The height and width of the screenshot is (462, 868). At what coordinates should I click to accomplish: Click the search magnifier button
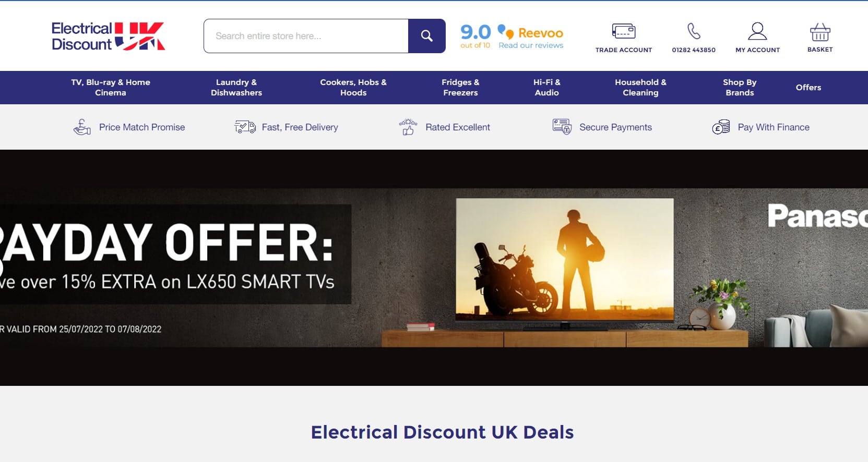(x=426, y=36)
